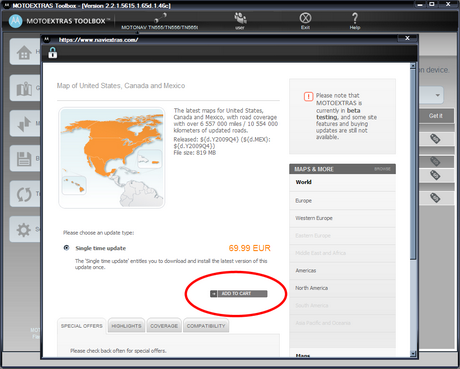This screenshot has height=369, width=460.
Task: Open the settings gear sidebar icon
Action: coord(24,230)
